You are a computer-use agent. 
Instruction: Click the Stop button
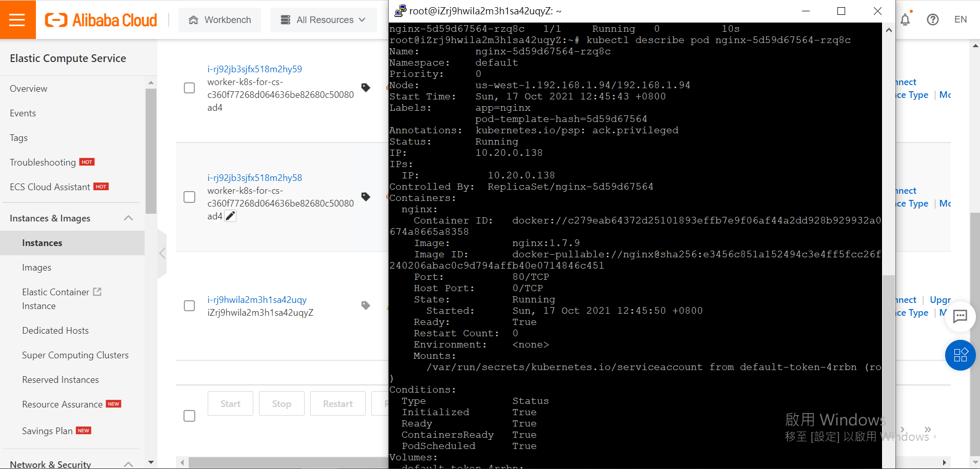(281, 403)
